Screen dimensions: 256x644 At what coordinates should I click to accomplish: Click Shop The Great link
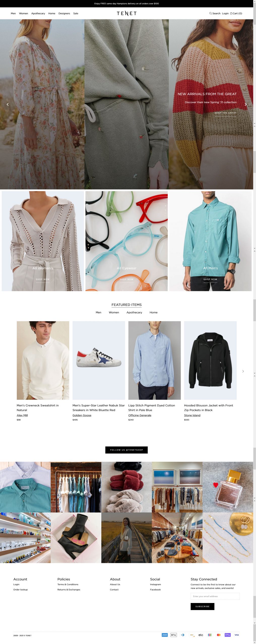pyautogui.click(x=226, y=113)
